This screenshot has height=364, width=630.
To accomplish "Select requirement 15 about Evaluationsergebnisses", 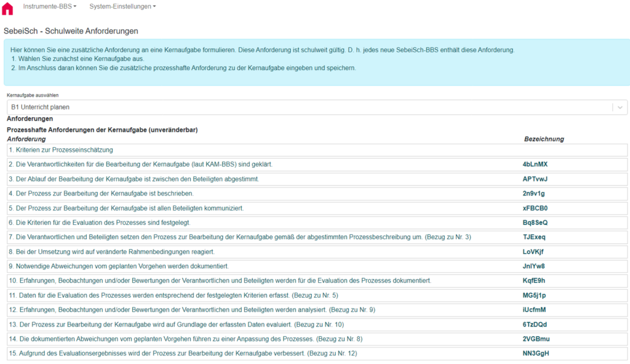I will pyautogui.click(x=183, y=354).
